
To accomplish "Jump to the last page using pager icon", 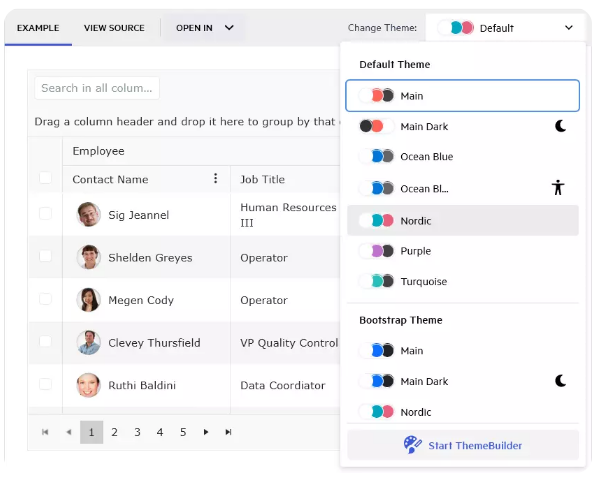I will pyautogui.click(x=229, y=432).
